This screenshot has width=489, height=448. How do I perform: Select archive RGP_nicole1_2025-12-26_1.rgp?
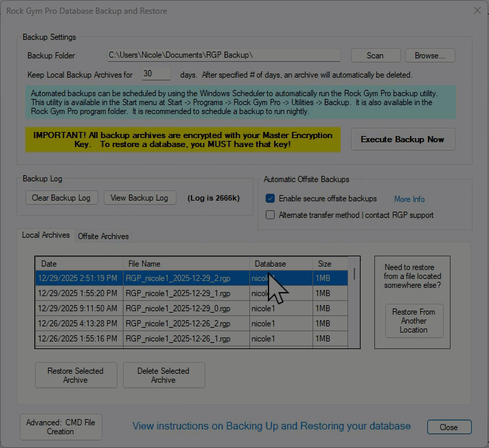coord(178,339)
